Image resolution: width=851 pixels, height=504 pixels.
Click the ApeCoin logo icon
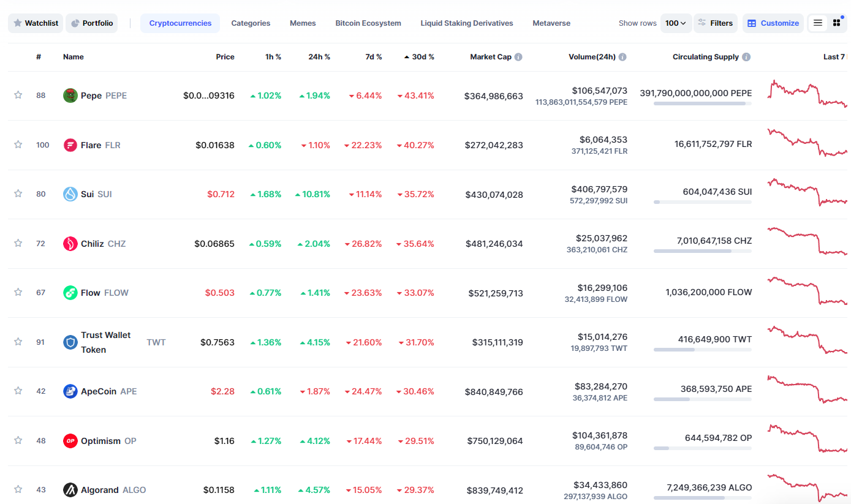[x=70, y=391]
